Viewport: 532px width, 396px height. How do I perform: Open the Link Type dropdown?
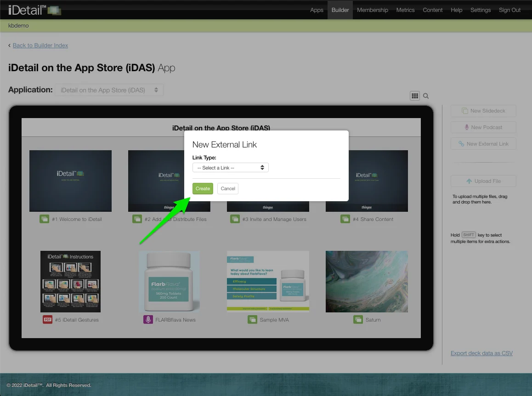pos(230,168)
